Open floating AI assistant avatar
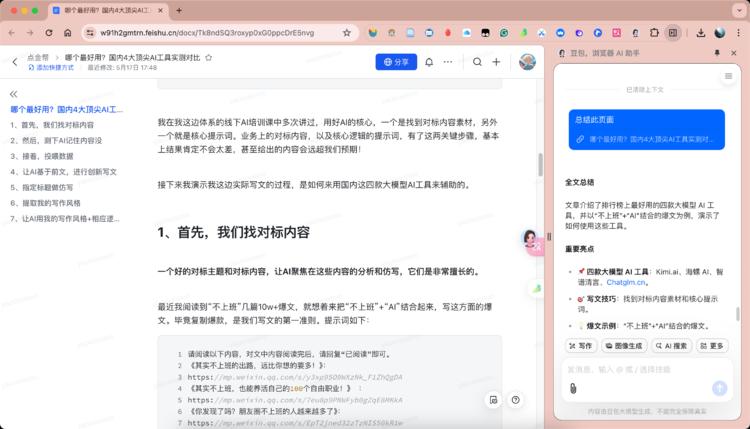750x429 pixels. click(x=530, y=239)
